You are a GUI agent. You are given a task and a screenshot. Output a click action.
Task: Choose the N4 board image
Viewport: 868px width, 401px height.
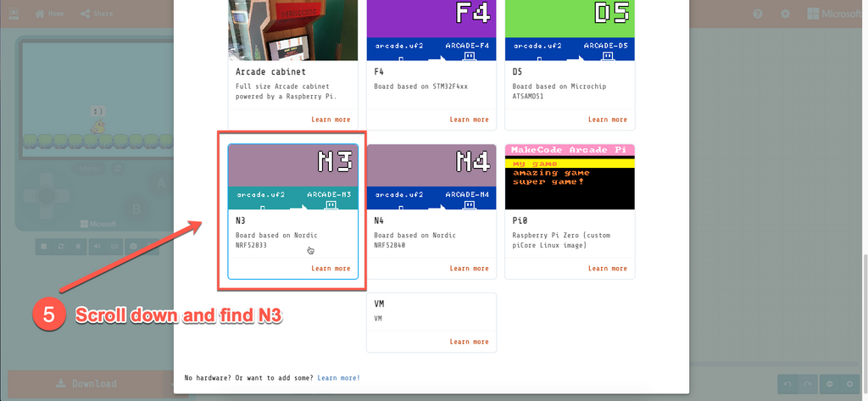(x=431, y=176)
